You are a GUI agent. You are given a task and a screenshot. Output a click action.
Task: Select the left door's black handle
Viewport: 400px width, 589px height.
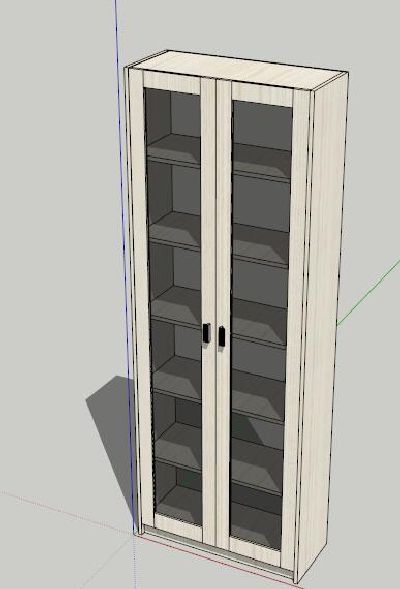coord(207,333)
